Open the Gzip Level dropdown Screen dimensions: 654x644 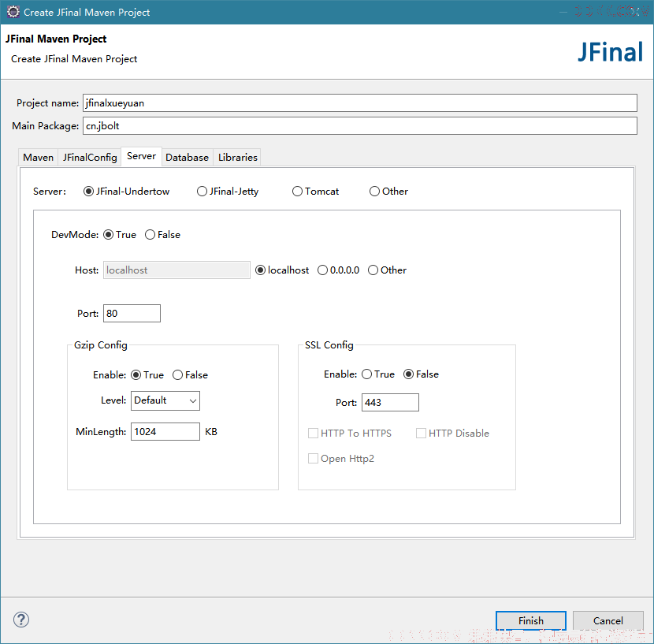coord(165,400)
